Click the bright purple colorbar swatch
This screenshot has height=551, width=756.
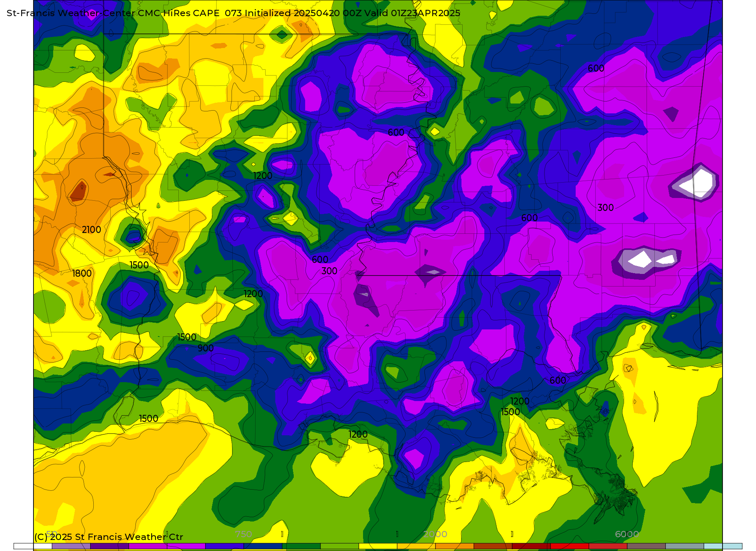tap(186, 546)
